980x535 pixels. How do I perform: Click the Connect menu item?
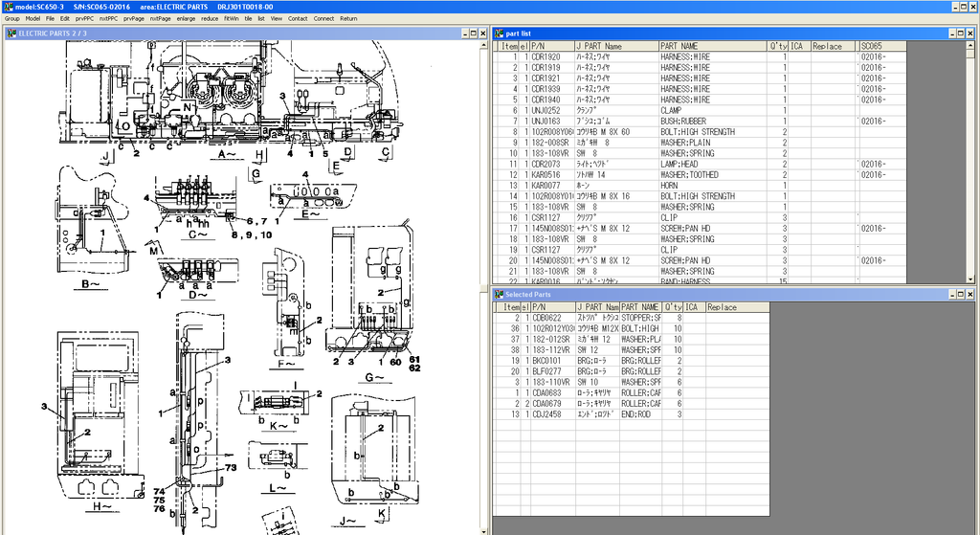coord(323,18)
